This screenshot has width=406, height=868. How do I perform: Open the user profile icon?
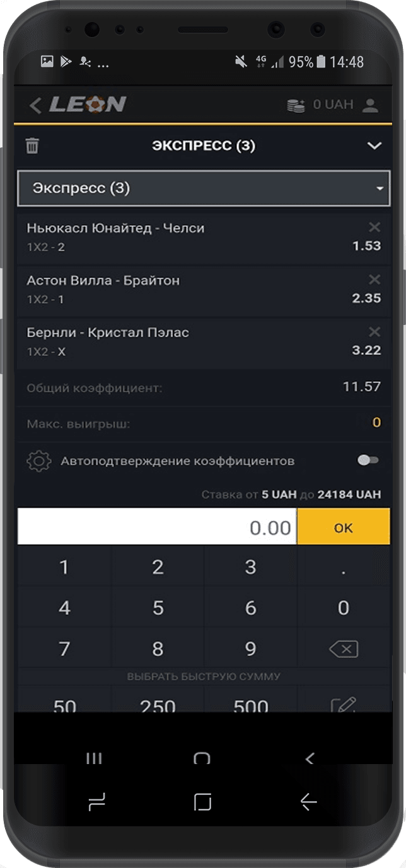pyautogui.click(x=370, y=105)
